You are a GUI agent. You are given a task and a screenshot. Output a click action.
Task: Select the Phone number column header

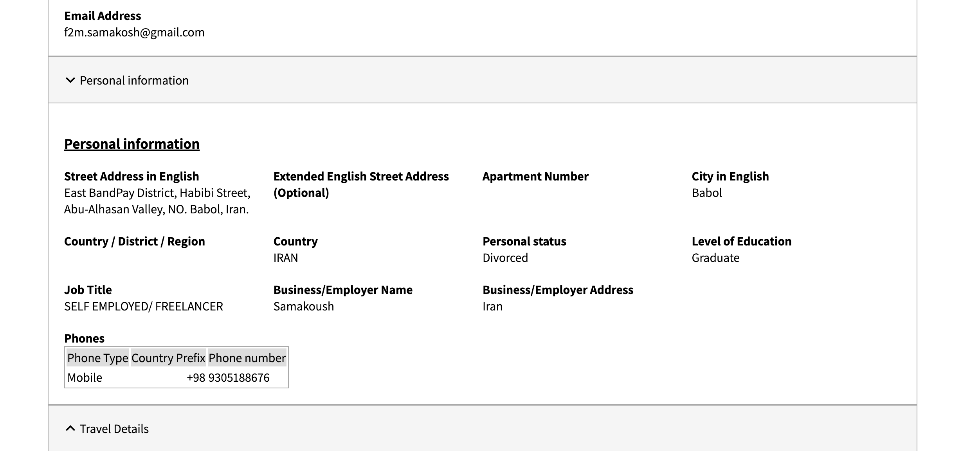coord(247,358)
